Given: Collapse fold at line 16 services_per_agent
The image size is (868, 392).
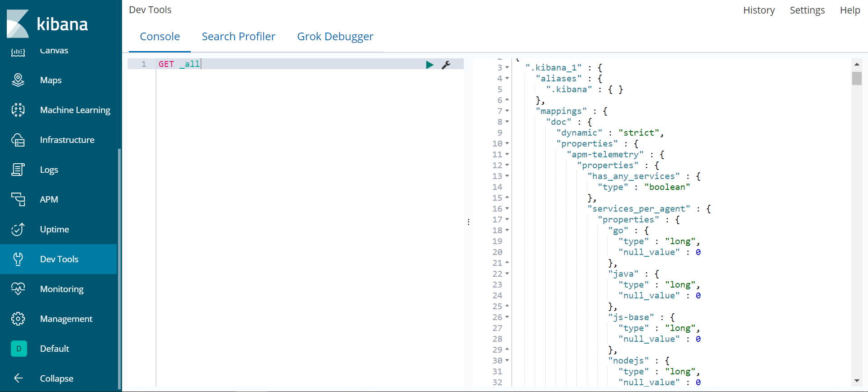Looking at the screenshot, I should pos(507,208).
